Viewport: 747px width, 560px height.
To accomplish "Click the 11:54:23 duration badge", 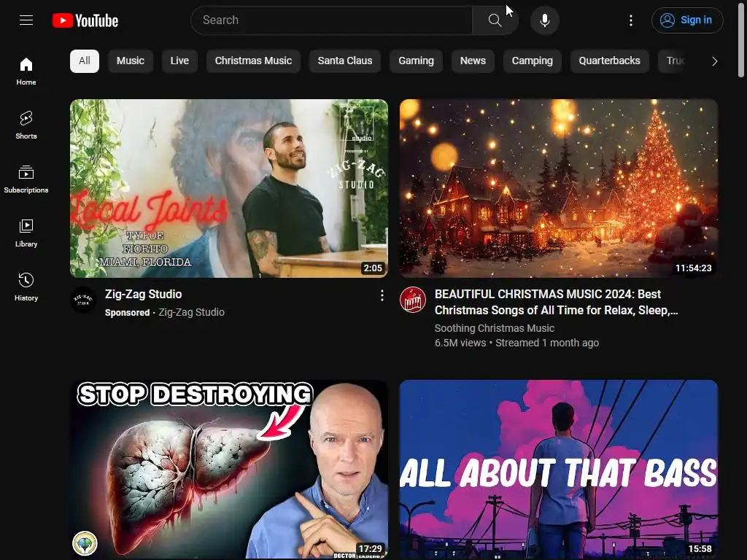I will [x=693, y=268].
